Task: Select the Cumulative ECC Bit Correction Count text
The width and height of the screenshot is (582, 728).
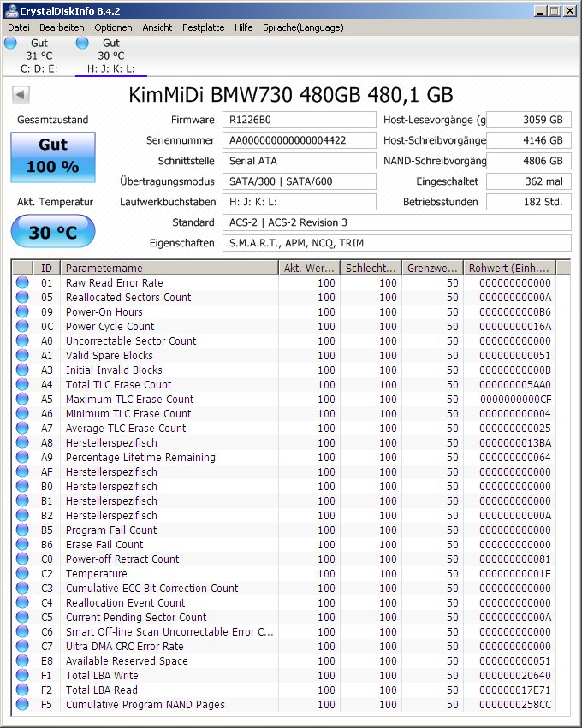Action: pyautogui.click(x=151, y=588)
